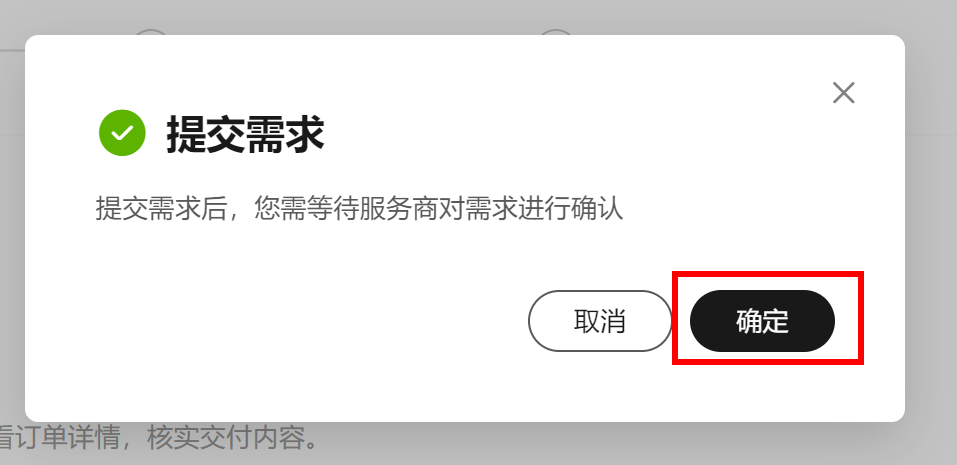Select the white tick inside green circle
957x465 pixels.
(x=123, y=133)
